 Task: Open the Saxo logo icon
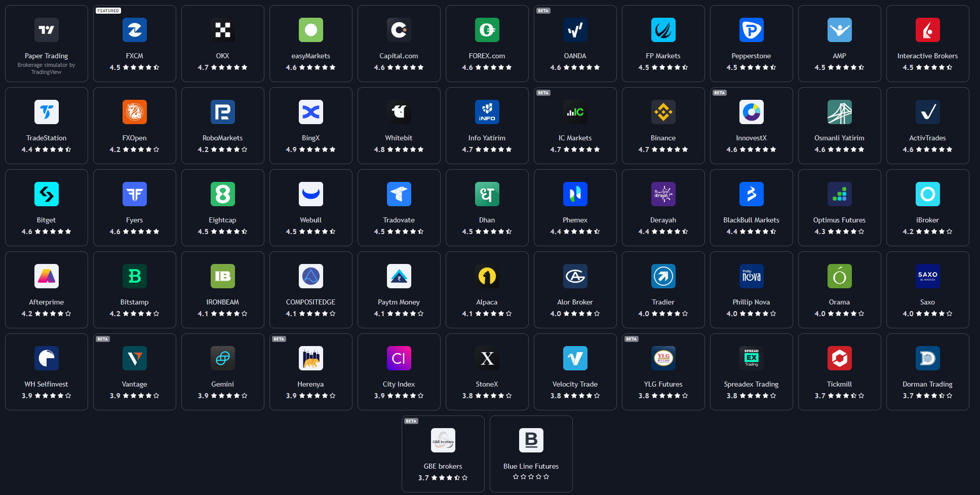pyautogui.click(x=928, y=276)
